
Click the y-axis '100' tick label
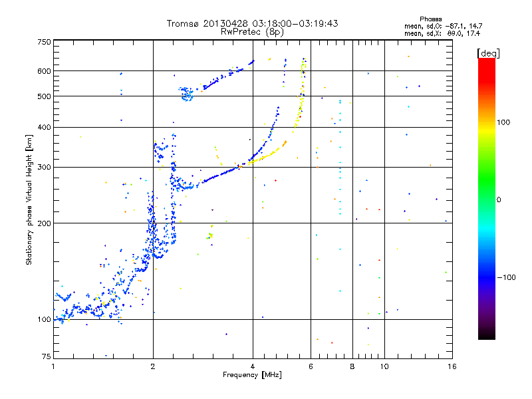(44, 320)
